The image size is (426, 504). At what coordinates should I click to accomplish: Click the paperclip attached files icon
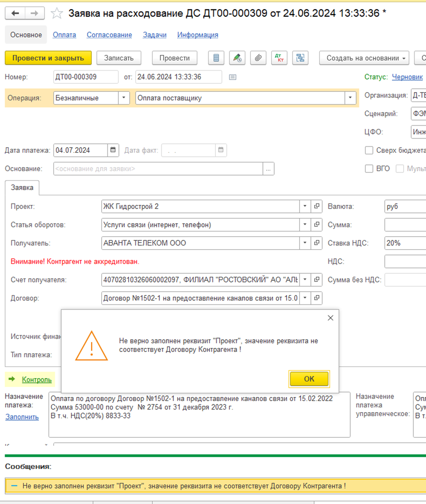click(x=258, y=58)
